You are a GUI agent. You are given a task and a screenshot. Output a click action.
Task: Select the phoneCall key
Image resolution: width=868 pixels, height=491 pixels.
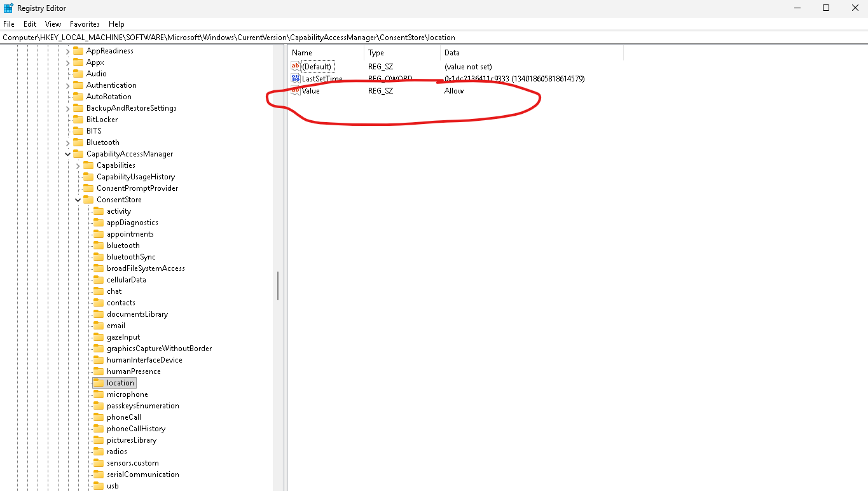pyautogui.click(x=124, y=417)
